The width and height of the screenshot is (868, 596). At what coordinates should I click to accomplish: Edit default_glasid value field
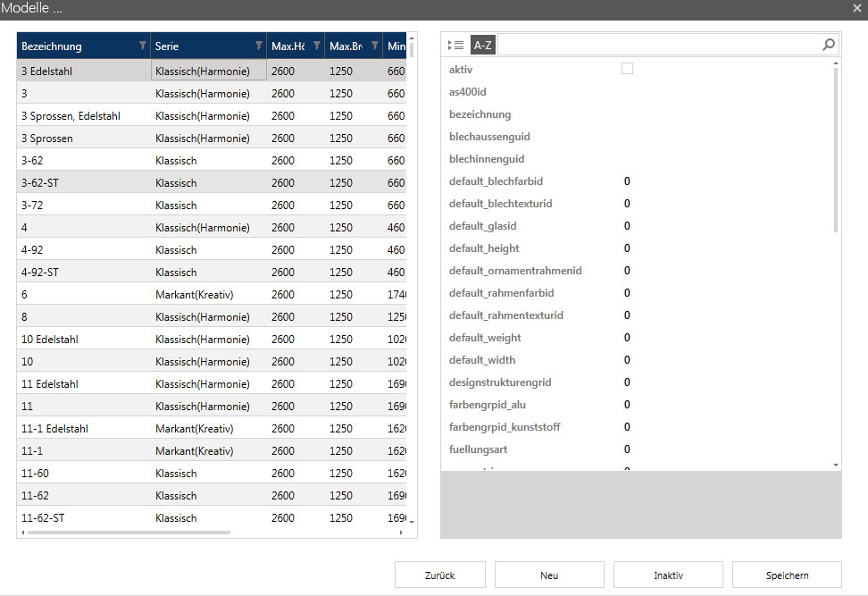[x=725, y=226]
